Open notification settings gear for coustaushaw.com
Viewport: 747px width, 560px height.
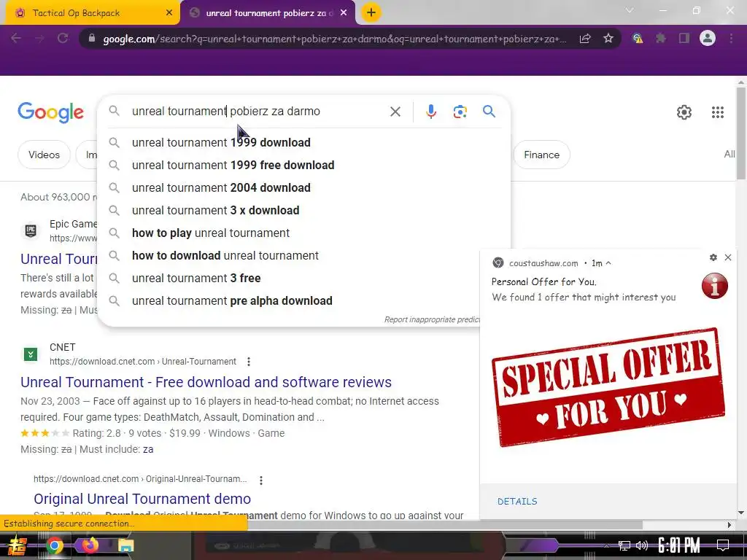(713, 257)
